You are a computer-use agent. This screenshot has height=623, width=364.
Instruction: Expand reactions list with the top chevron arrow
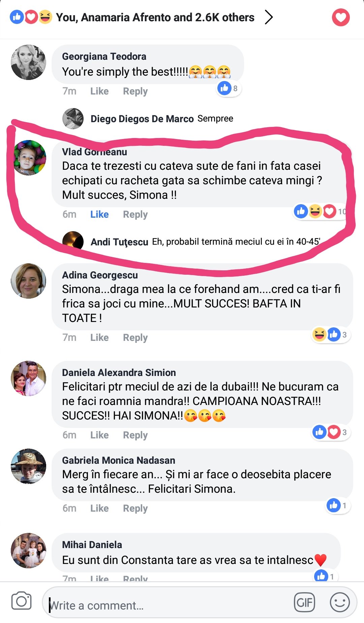(268, 17)
